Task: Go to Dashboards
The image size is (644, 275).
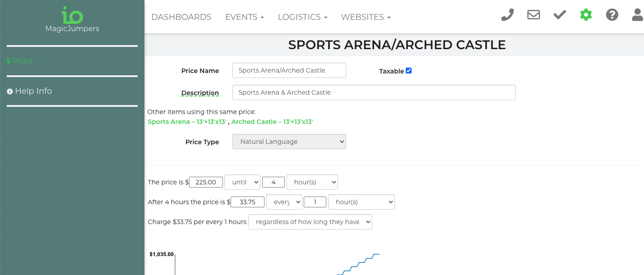Action: tap(181, 17)
